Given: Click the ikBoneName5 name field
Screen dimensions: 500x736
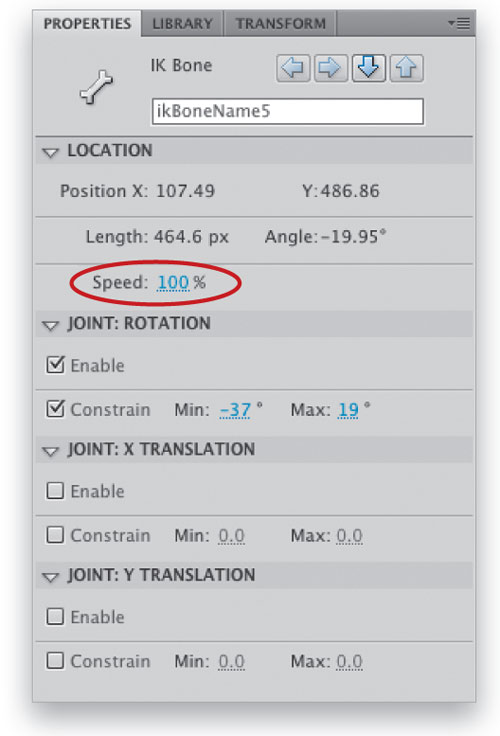Looking at the screenshot, I should click(x=288, y=111).
